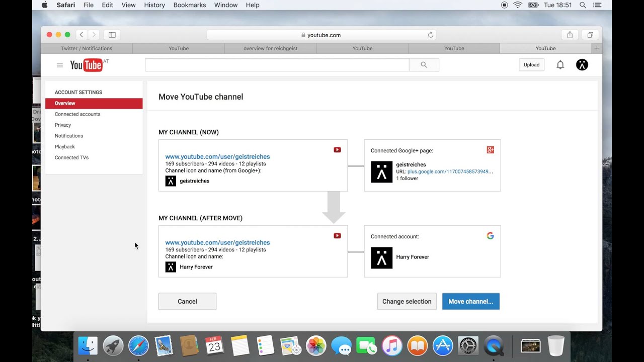Click the Upload button

click(531, 65)
